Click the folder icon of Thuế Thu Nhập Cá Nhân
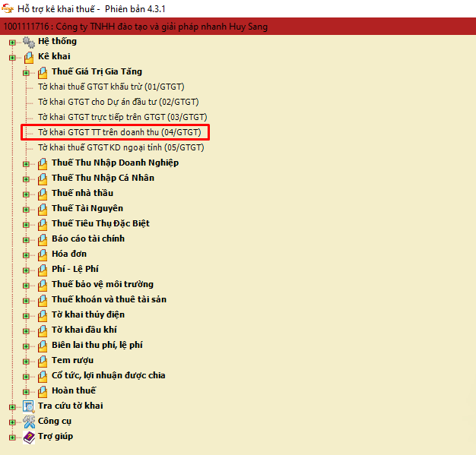Viewport: 476px width, 455px height. [43, 179]
